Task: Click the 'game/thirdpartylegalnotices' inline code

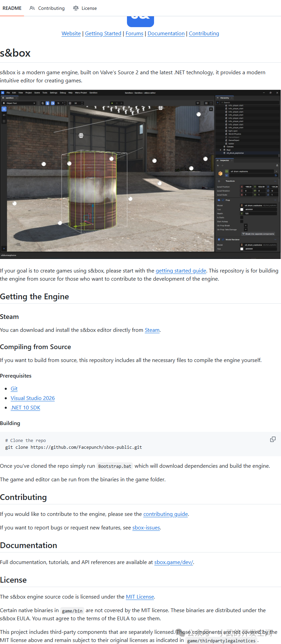Action: pos(221,641)
